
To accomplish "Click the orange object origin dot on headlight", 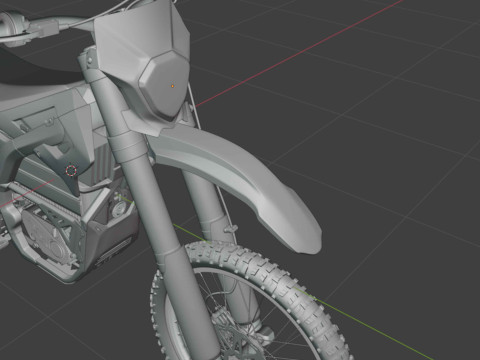I will tap(172, 86).
